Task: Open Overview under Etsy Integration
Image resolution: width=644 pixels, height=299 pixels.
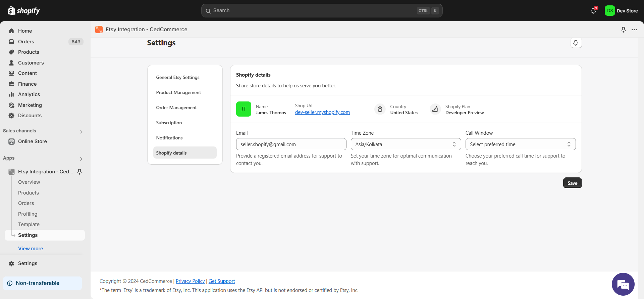Action: click(x=29, y=182)
